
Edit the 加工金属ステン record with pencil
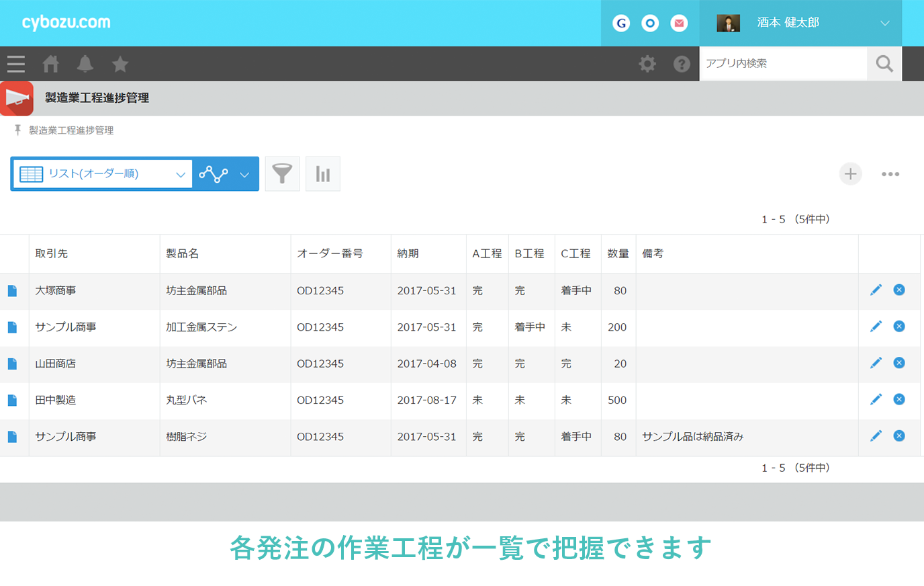(876, 326)
